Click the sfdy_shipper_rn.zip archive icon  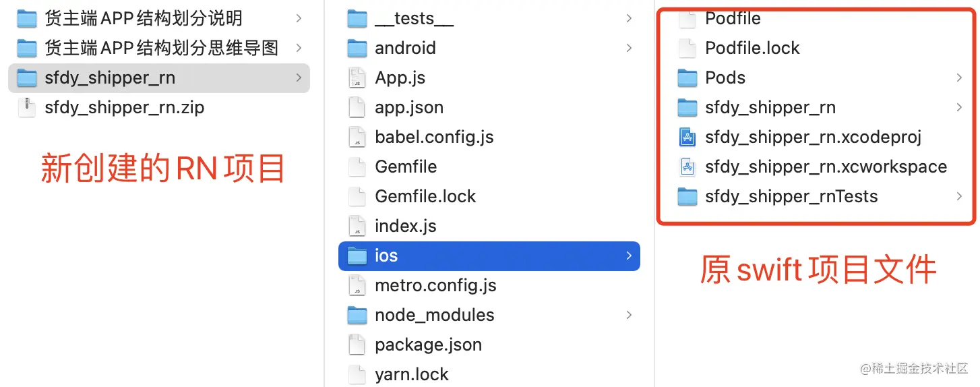tap(26, 108)
